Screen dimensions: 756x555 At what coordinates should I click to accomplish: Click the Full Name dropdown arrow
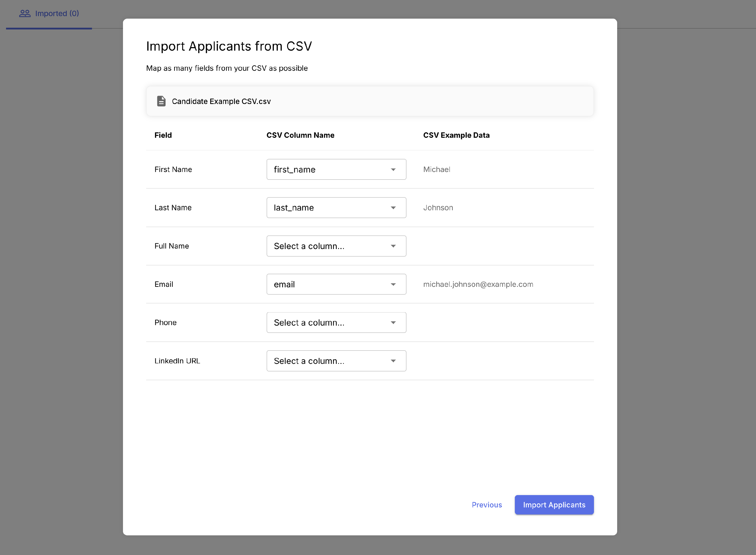coord(393,246)
